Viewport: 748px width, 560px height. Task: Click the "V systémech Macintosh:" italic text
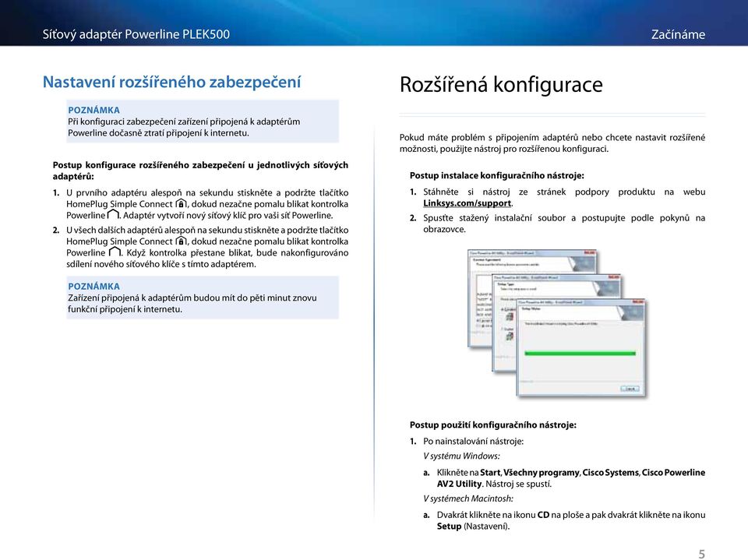468,498
